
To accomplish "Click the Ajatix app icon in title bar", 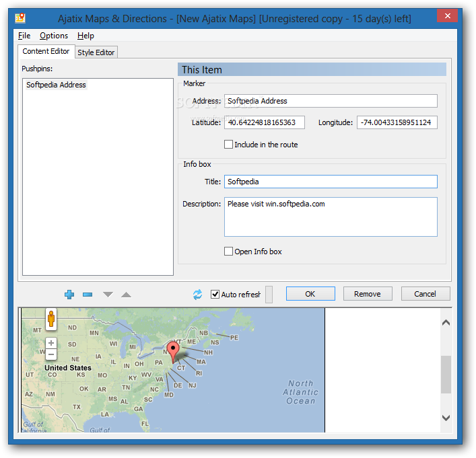I will [20, 18].
